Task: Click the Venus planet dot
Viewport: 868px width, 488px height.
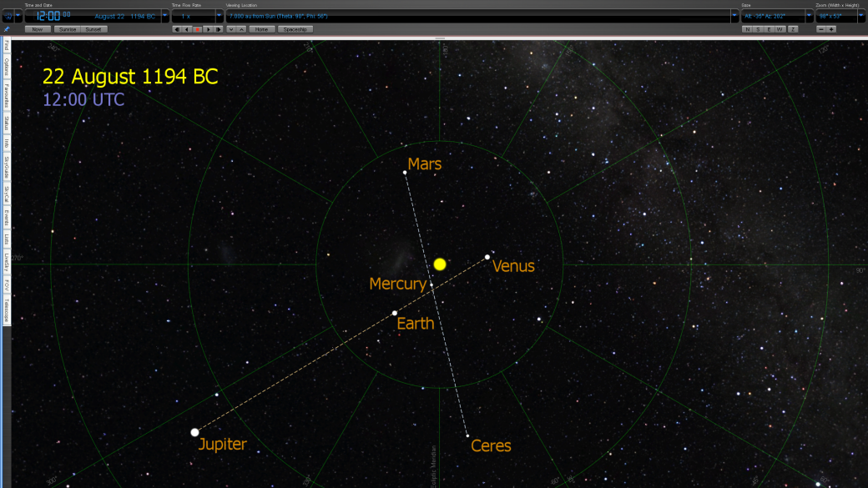Action: point(487,257)
